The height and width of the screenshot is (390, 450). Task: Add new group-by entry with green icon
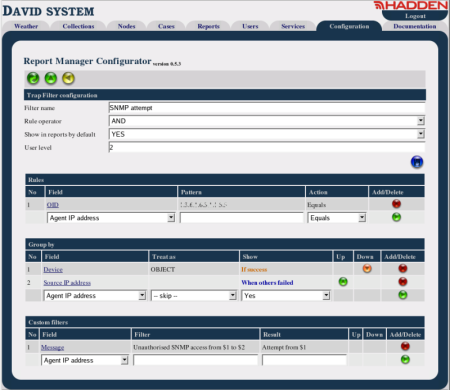pyautogui.click(x=403, y=295)
